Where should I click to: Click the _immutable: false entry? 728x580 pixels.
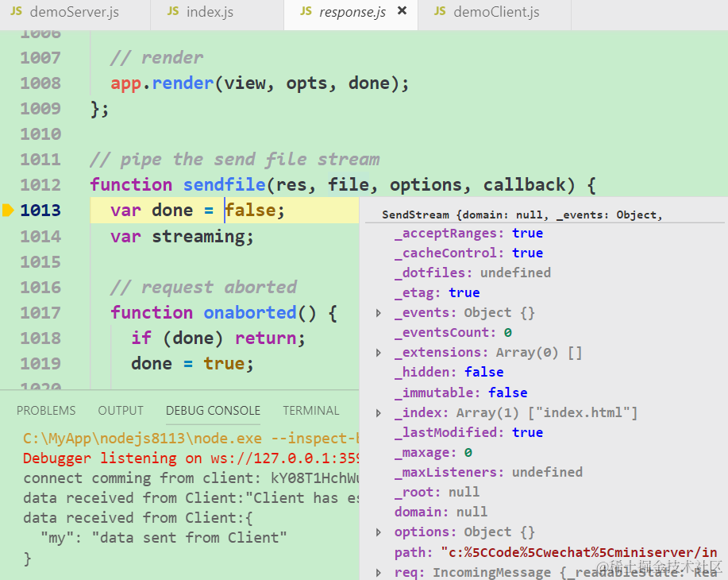(460, 393)
